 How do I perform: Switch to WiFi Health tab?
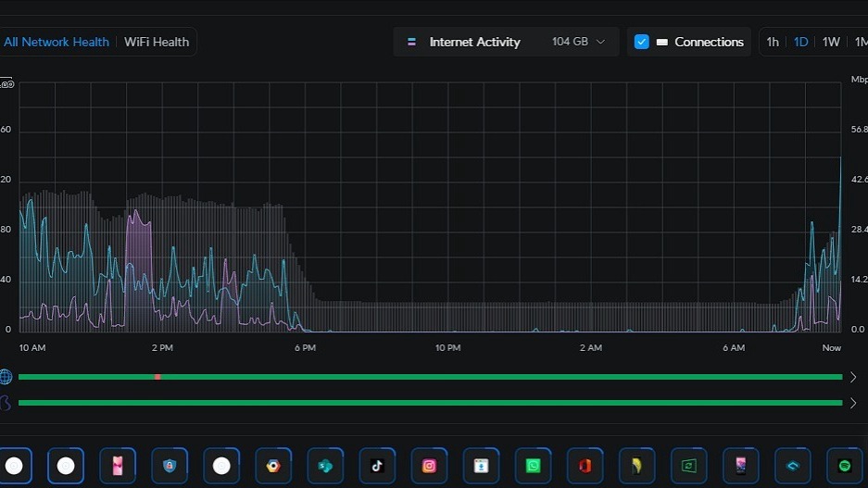click(x=157, y=42)
